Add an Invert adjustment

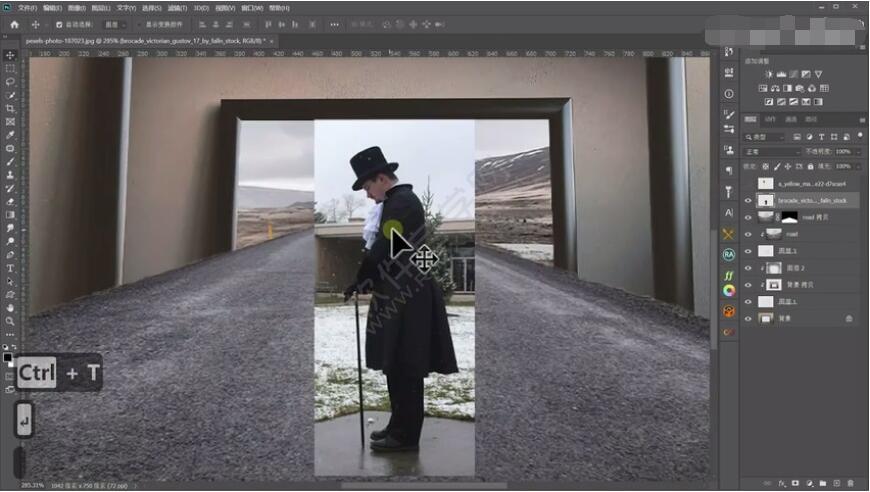769,102
